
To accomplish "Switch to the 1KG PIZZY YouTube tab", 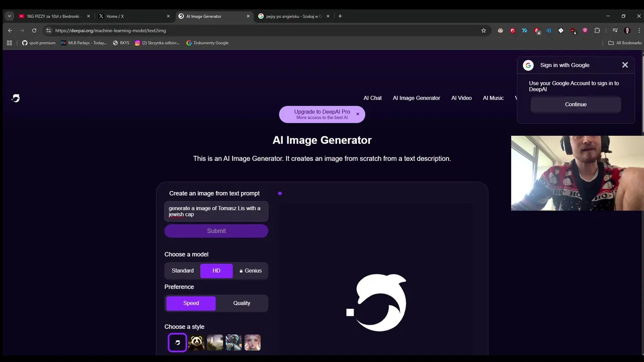I will coord(54,16).
